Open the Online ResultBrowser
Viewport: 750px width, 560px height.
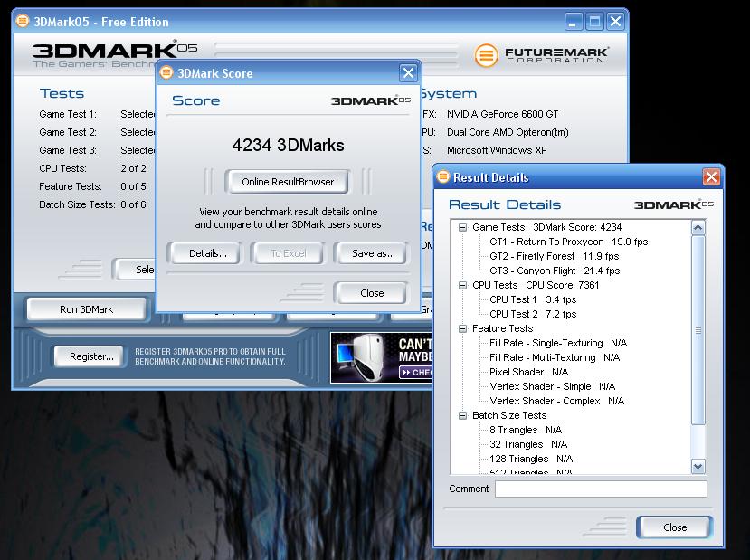tap(288, 182)
